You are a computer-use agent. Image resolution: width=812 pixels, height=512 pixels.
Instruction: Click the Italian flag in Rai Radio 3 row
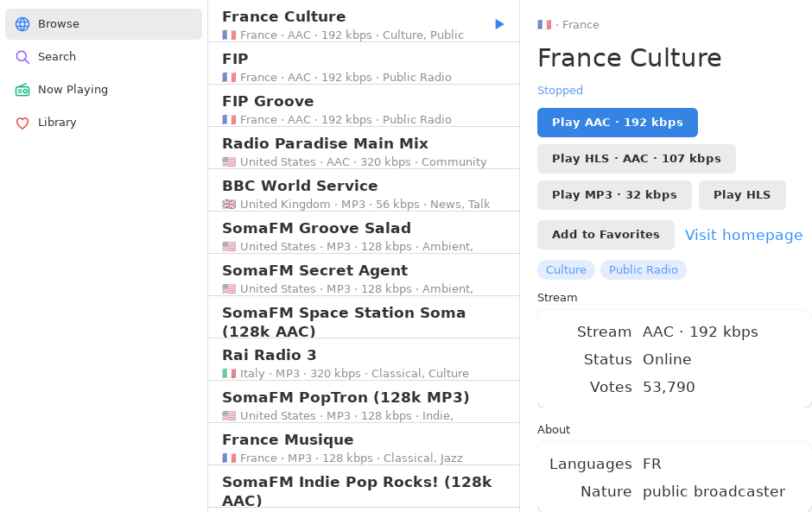click(x=229, y=373)
